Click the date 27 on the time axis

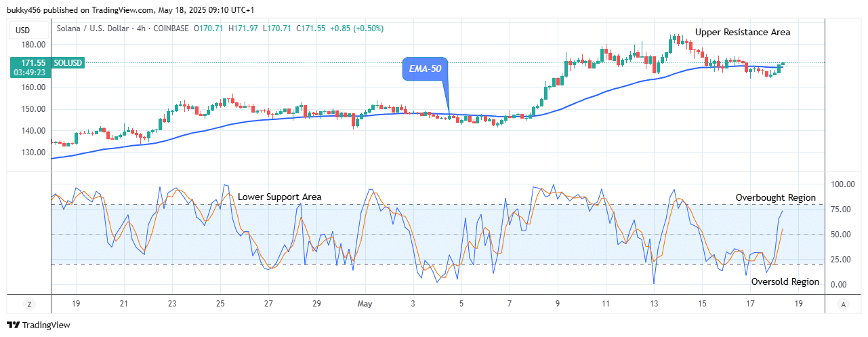click(x=268, y=304)
